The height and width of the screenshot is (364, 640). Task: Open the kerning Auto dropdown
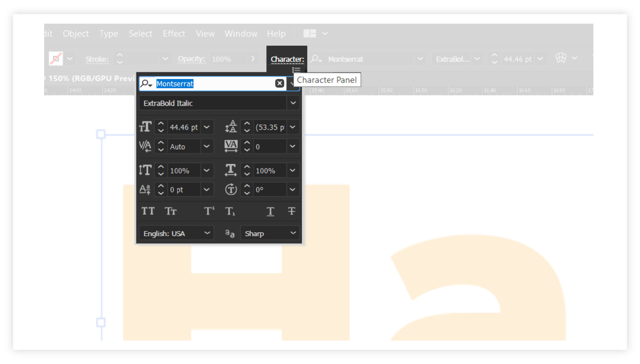(207, 146)
